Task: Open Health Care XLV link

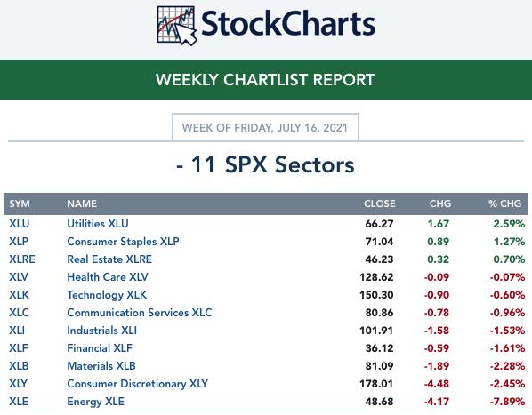Action: click(x=108, y=277)
